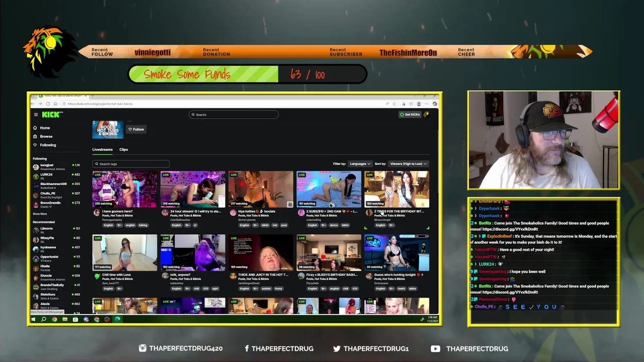
Task: Click Opportunist avatar in Recommended
Action: [x=36, y=258]
